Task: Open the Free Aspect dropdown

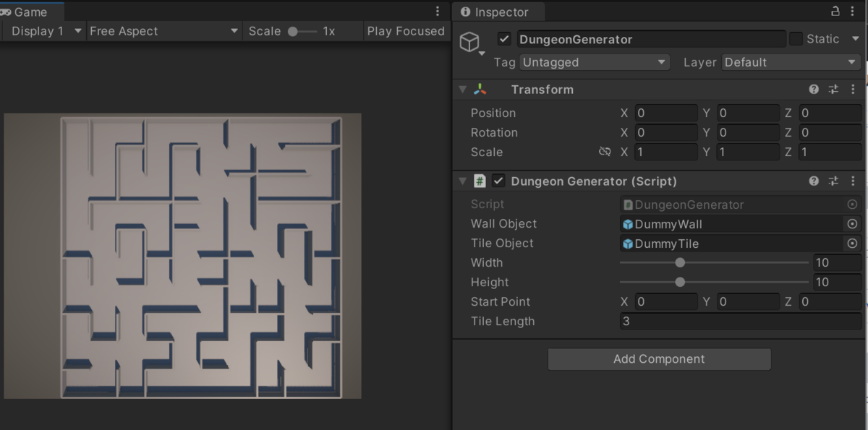Action: click(x=164, y=31)
